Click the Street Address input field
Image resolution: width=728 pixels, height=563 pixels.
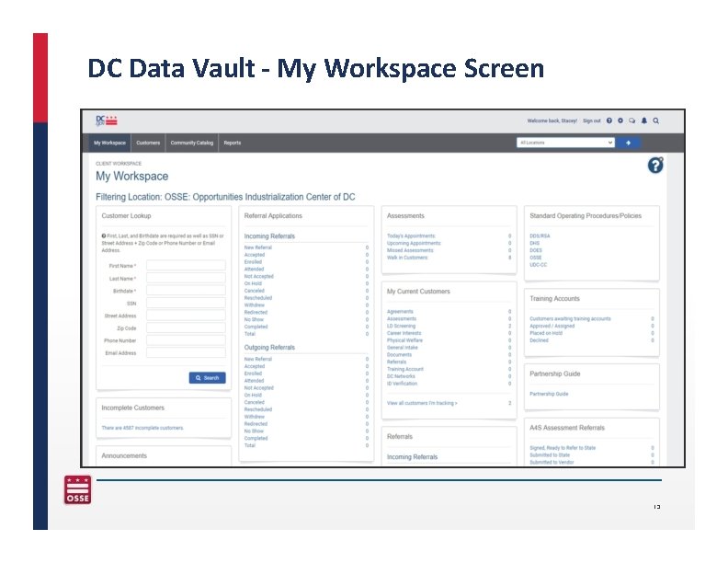[x=186, y=316]
